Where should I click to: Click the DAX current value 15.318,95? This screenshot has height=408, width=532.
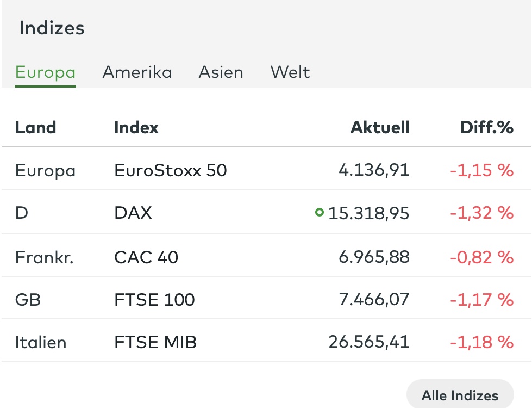[369, 213]
